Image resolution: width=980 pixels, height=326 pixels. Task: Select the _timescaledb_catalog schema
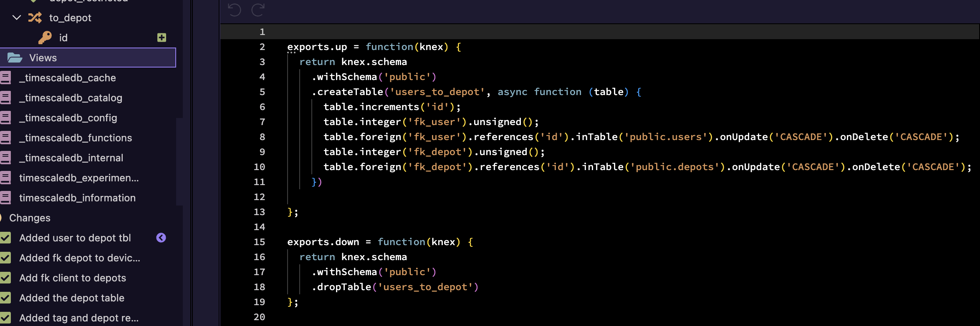[x=71, y=98]
